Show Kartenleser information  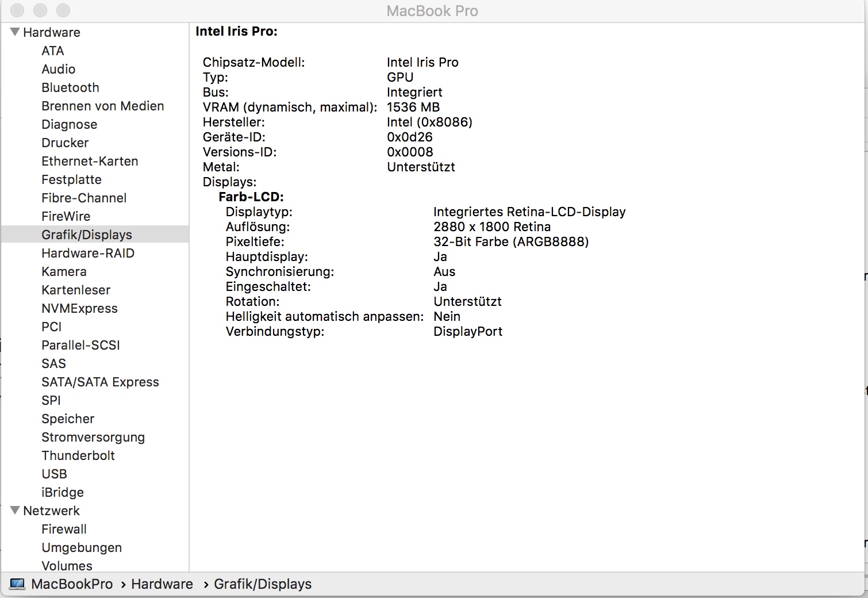click(x=76, y=290)
